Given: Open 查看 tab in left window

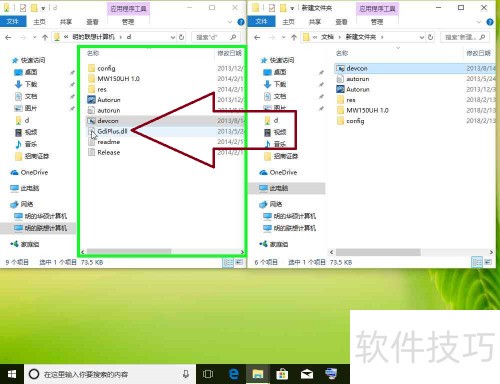Looking at the screenshot, I should (92, 22).
